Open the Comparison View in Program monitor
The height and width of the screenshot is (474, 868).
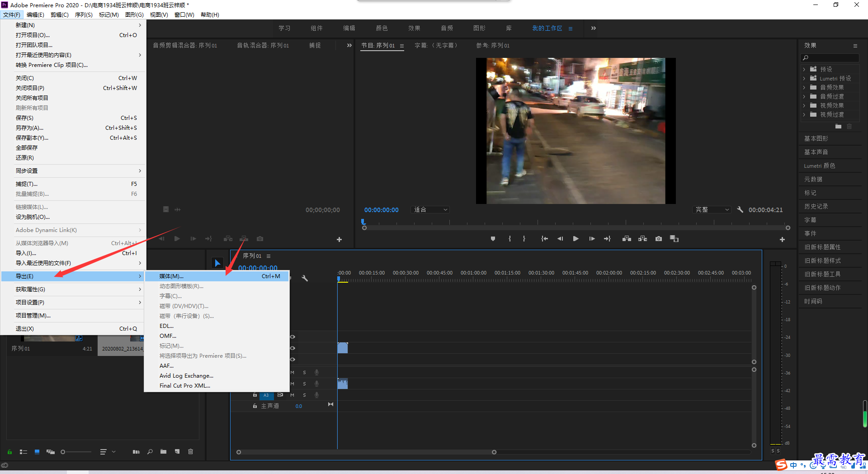click(674, 239)
